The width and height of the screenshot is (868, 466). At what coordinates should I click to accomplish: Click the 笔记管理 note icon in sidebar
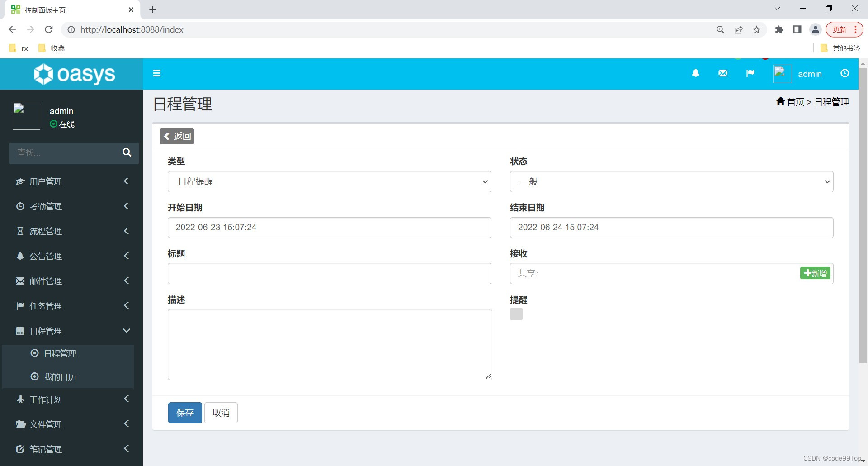pyautogui.click(x=20, y=449)
